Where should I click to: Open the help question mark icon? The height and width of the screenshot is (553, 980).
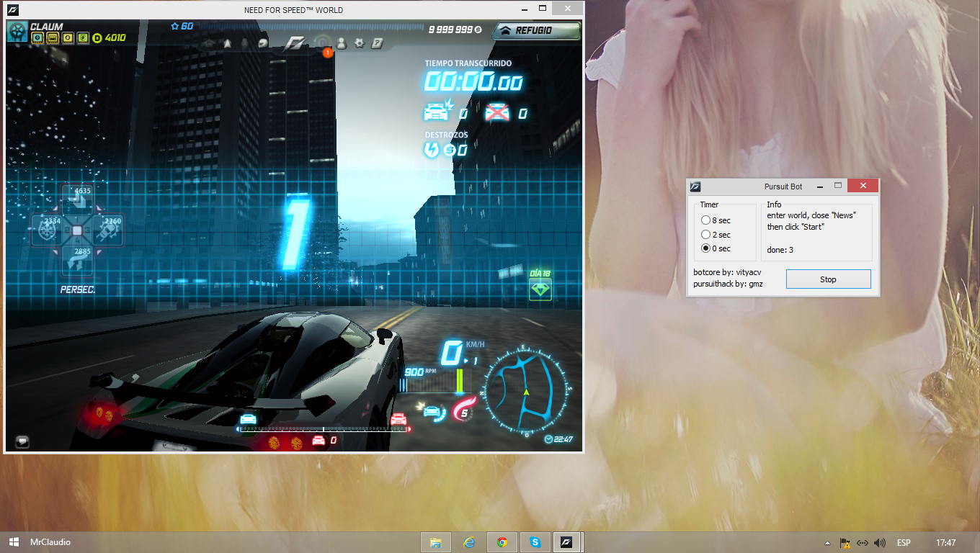[377, 43]
